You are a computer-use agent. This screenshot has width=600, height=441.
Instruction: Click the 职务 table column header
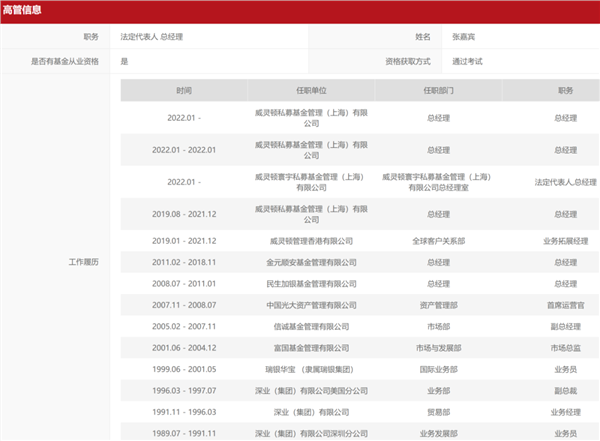(x=565, y=90)
